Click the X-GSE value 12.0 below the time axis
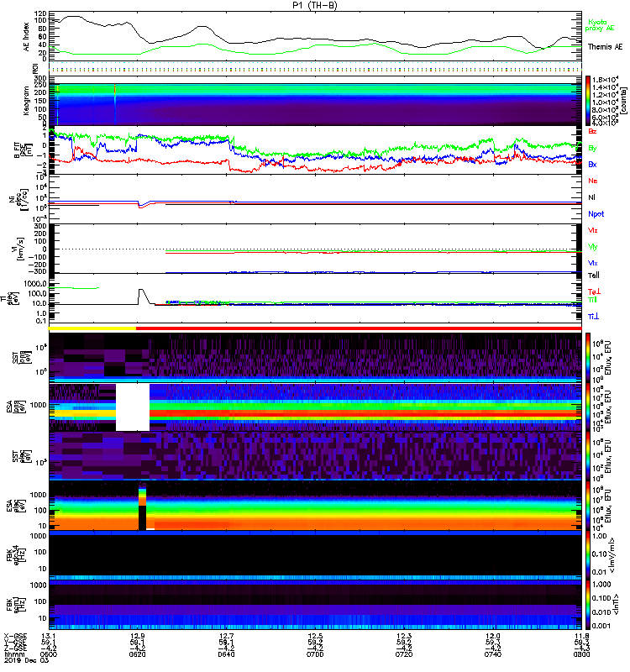Screen dimensions: 630x672 (x=493, y=636)
